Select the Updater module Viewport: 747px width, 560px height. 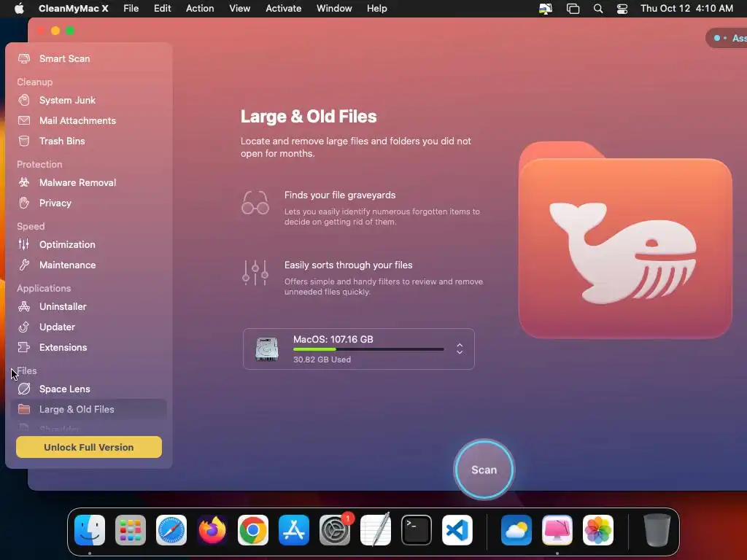pyautogui.click(x=88, y=327)
